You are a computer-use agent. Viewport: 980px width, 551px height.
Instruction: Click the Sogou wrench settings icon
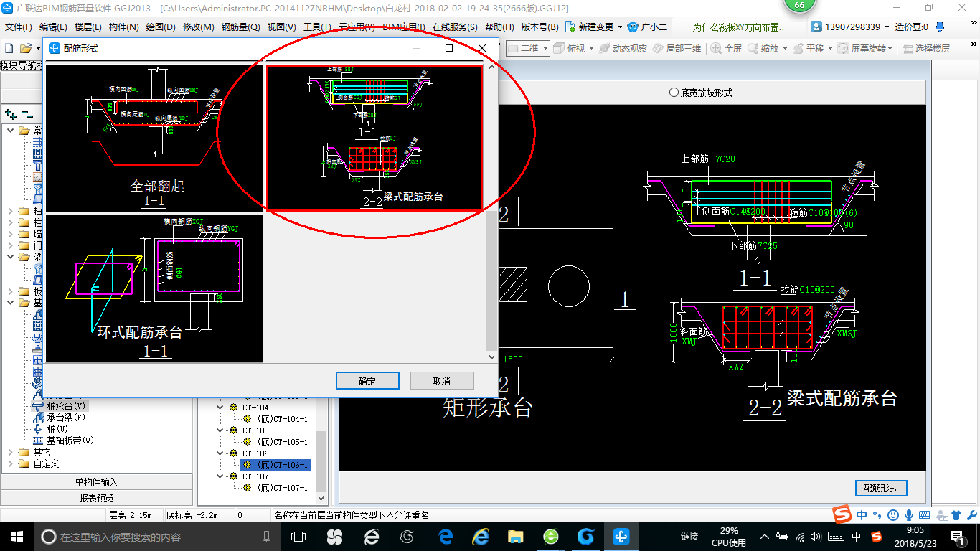click(x=971, y=515)
